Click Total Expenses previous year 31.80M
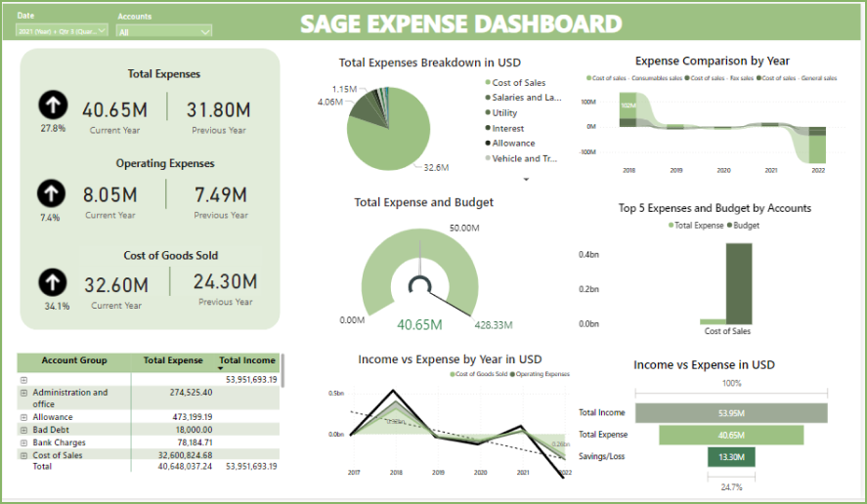This screenshot has width=867, height=504. (x=218, y=110)
